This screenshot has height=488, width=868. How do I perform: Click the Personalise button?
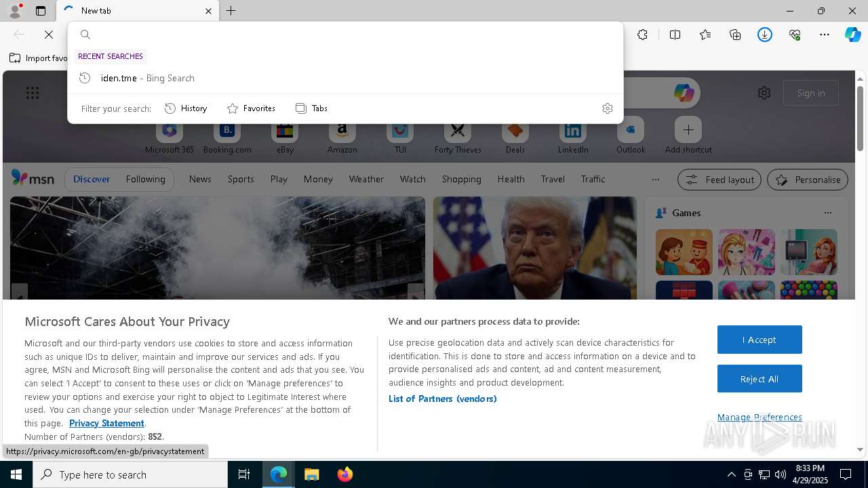coord(808,180)
